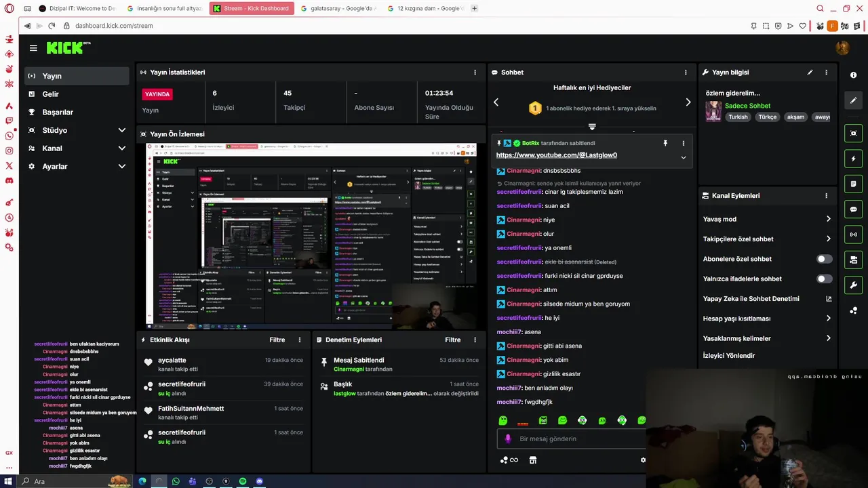Image resolution: width=868 pixels, height=488 pixels.
Task: Toggle Abonelere özel sohbet switch
Action: [x=824, y=259]
